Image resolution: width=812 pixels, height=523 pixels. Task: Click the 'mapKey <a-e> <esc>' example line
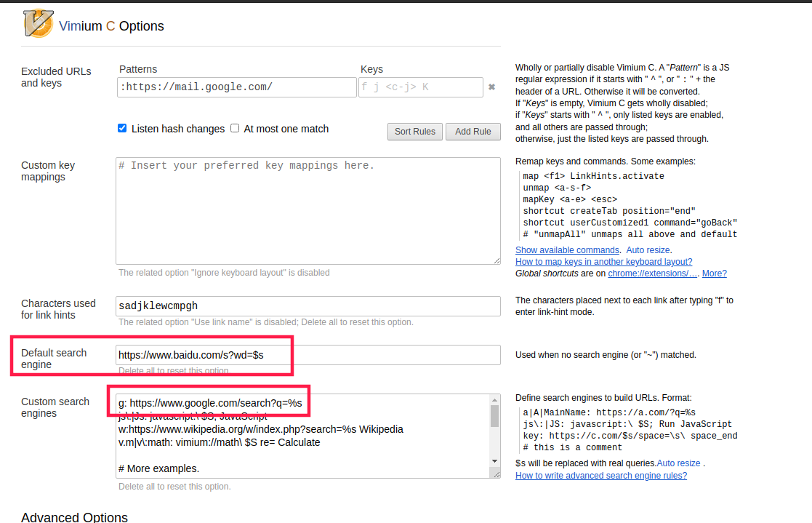pos(570,199)
